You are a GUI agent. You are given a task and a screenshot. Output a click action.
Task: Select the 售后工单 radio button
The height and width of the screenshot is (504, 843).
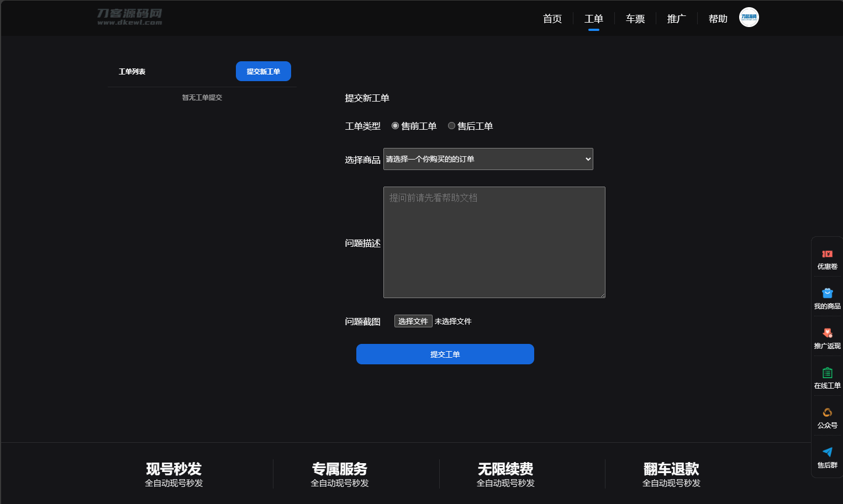451,126
